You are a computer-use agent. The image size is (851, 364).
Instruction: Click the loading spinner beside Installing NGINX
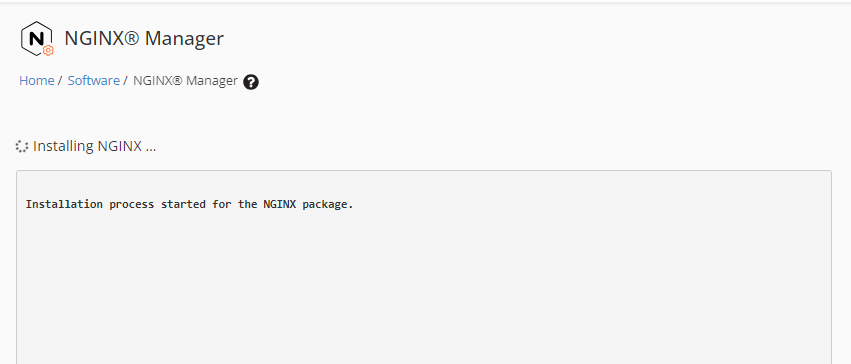22,146
